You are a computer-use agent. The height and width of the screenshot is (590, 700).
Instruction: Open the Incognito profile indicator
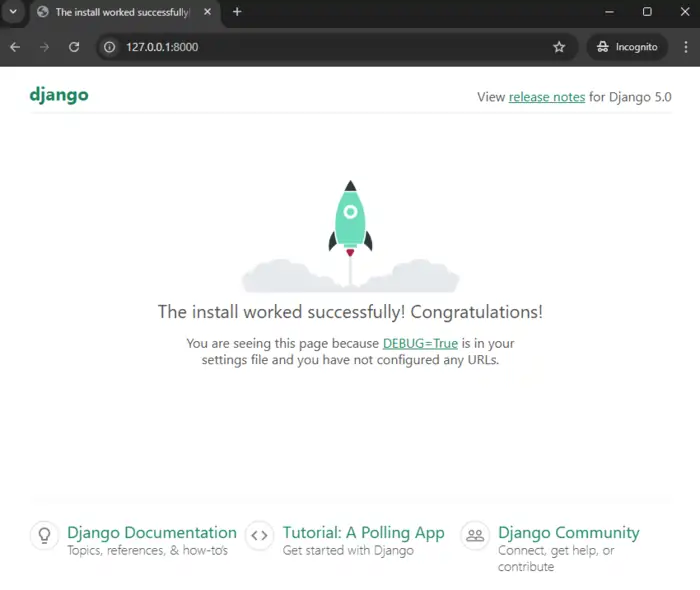tap(627, 47)
